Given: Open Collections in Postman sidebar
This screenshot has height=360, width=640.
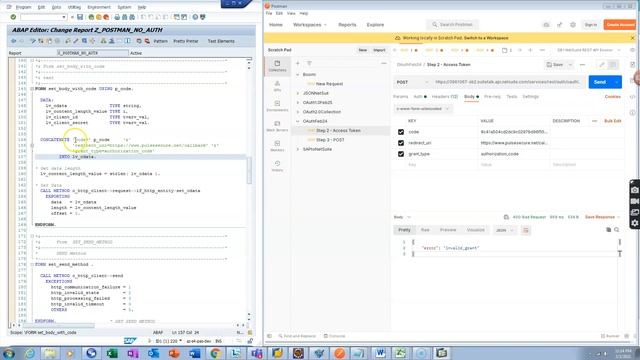Looking at the screenshot, I should tap(278, 66).
